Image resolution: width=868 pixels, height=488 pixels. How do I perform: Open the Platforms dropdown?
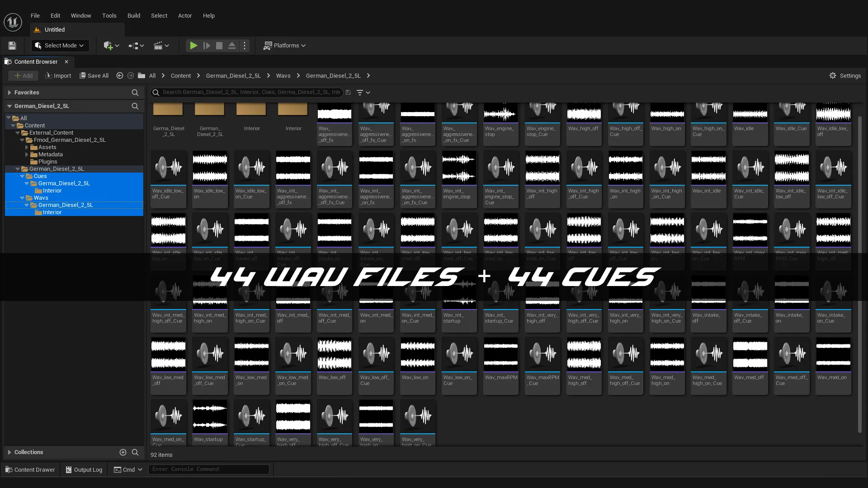pyautogui.click(x=285, y=46)
